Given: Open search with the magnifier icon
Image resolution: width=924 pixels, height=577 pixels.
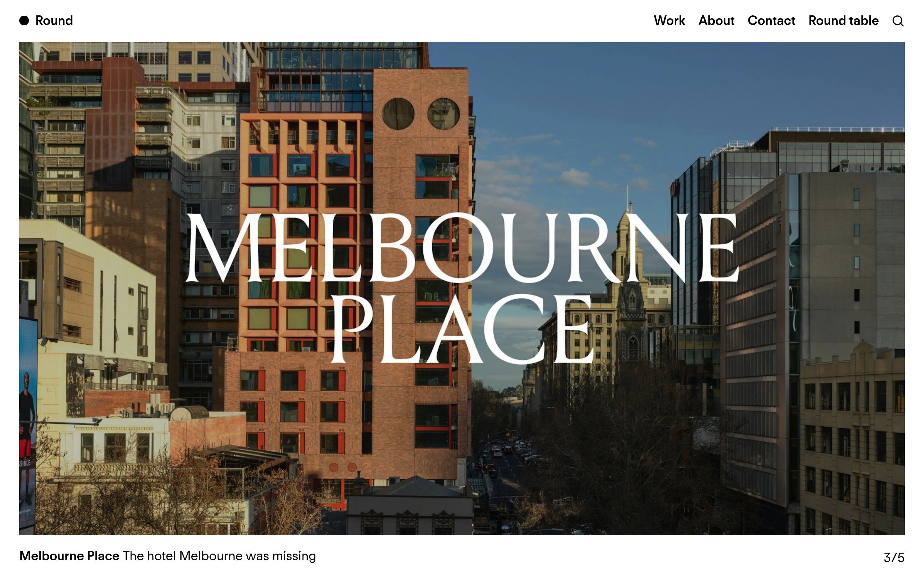Looking at the screenshot, I should pyautogui.click(x=898, y=21).
